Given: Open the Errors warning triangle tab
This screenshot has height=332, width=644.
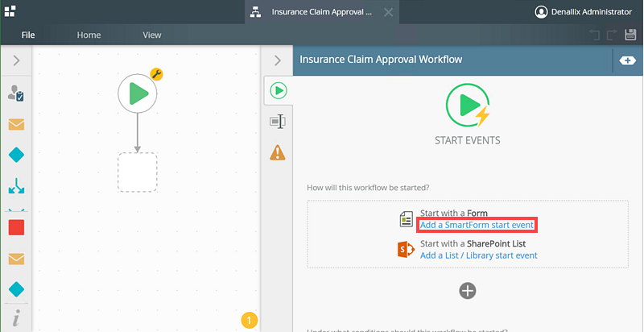Looking at the screenshot, I should click(x=278, y=152).
